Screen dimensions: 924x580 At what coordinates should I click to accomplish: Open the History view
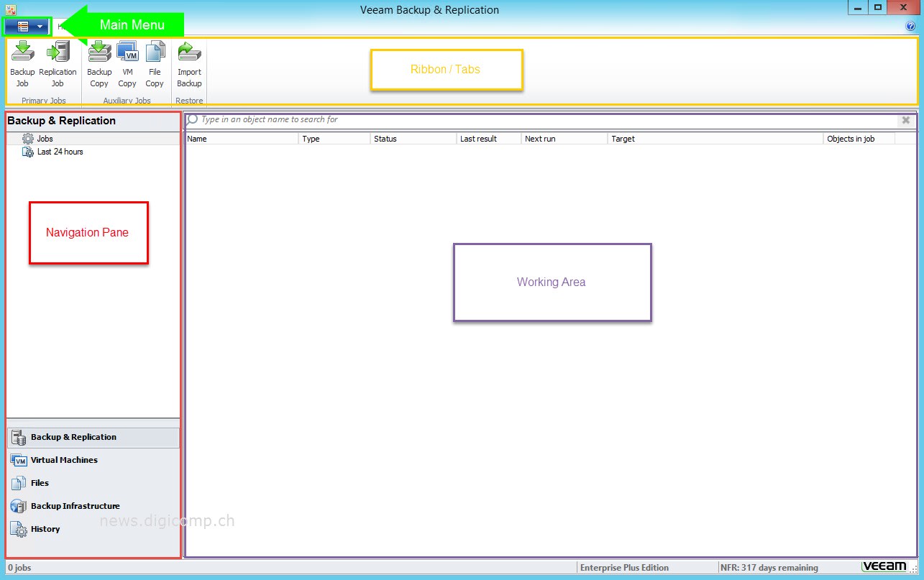pyautogui.click(x=93, y=529)
